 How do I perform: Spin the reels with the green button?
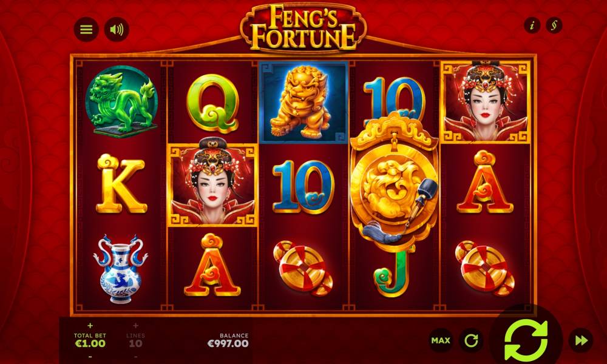526,340
